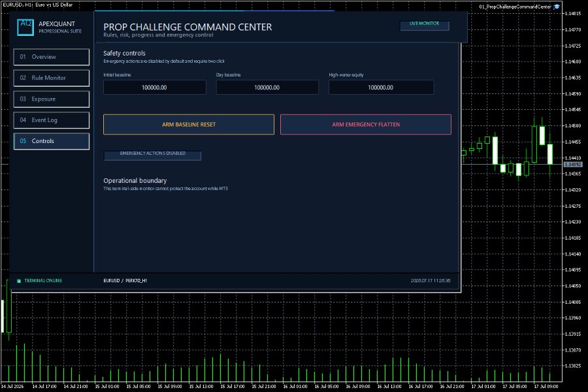This screenshot has width=588, height=392.
Task: Open the 01 Overview section
Action: [x=52, y=57]
